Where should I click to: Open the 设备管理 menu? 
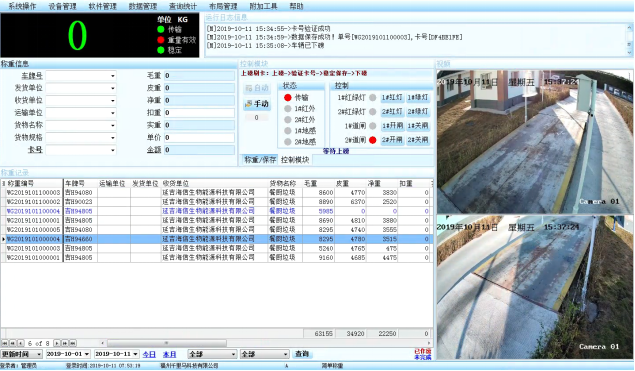[62, 6]
